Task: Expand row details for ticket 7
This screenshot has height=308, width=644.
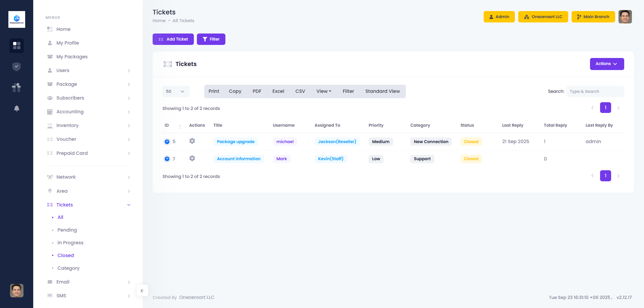Action: click(x=167, y=159)
